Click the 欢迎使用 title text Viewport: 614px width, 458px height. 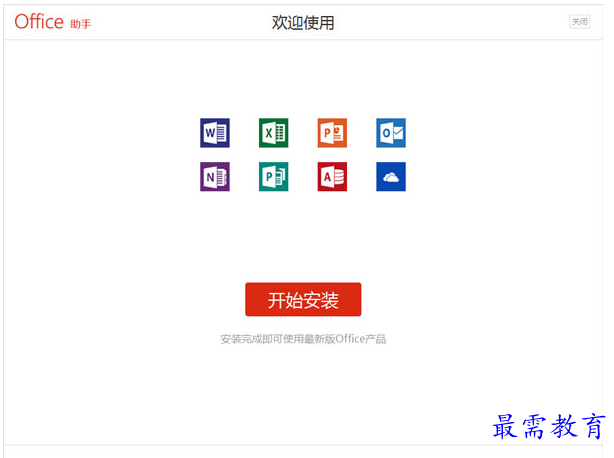coord(303,23)
